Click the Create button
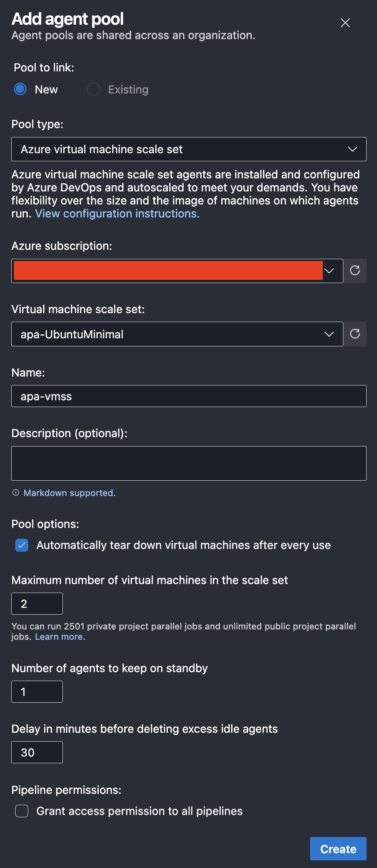The image size is (377, 868). tap(338, 849)
